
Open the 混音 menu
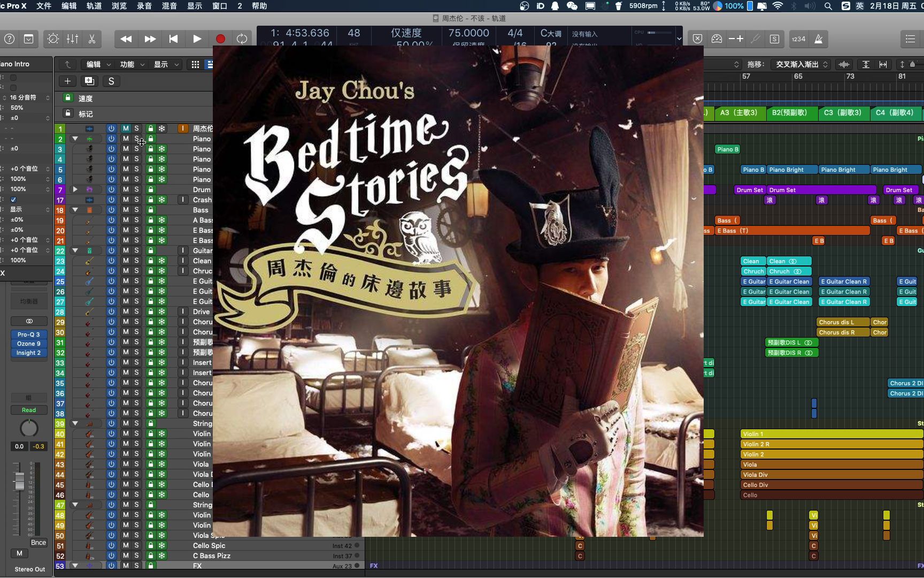pos(170,6)
